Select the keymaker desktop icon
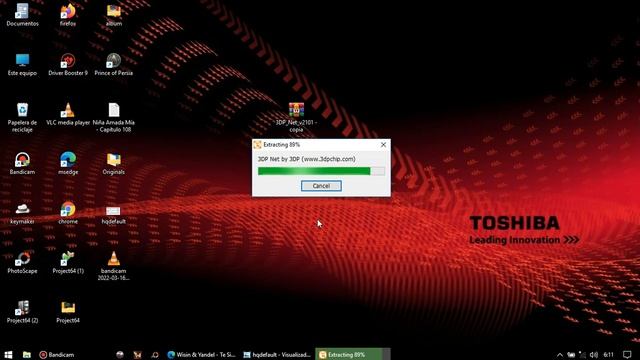The image size is (640, 360). pos(22,213)
